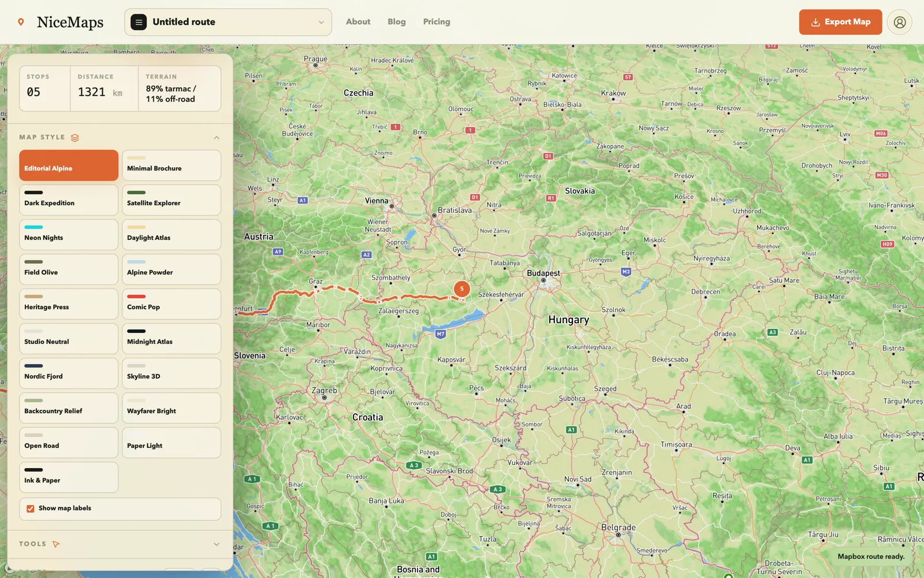Viewport: 924px width, 578px height.
Task: Select the Editorial Alpine style
Action: click(x=69, y=165)
